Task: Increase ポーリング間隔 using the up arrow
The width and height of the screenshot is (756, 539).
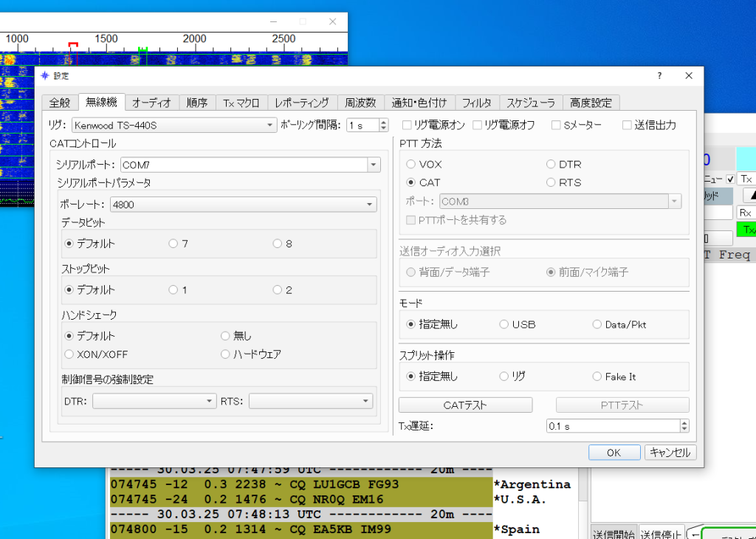Action: 383,122
